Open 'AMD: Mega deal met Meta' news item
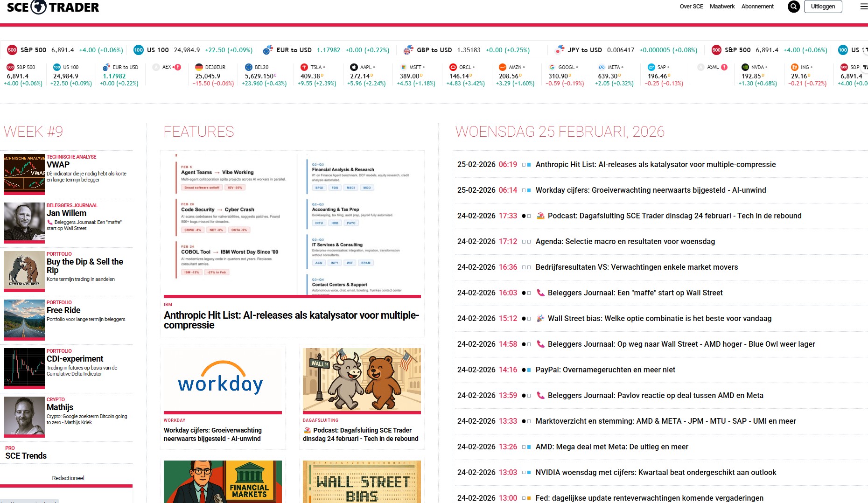This screenshot has height=503, width=868. [612, 447]
